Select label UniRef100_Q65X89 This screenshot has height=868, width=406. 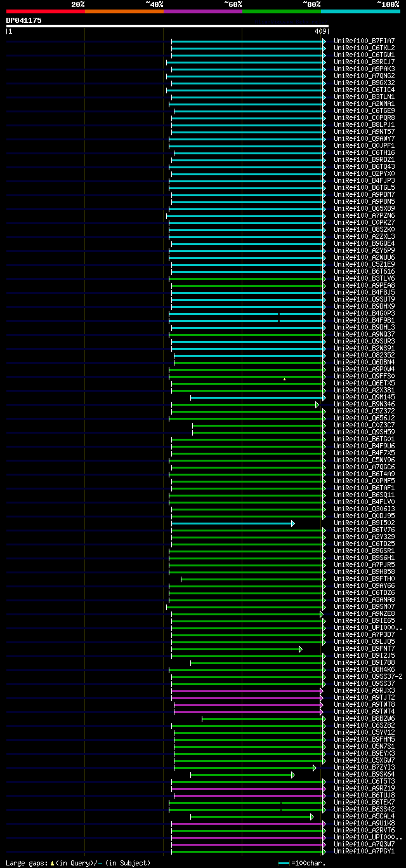[364, 208]
